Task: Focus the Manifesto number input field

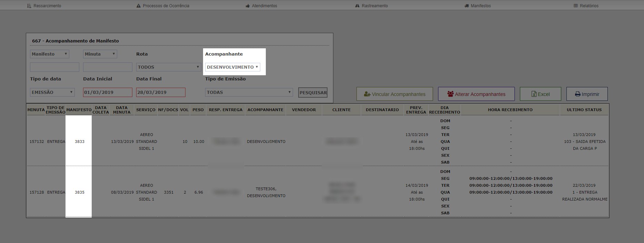Action: point(54,67)
